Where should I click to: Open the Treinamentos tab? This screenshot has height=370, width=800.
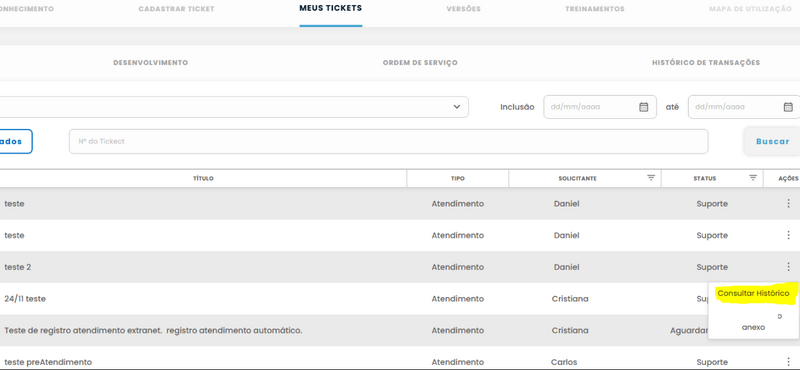click(x=595, y=9)
